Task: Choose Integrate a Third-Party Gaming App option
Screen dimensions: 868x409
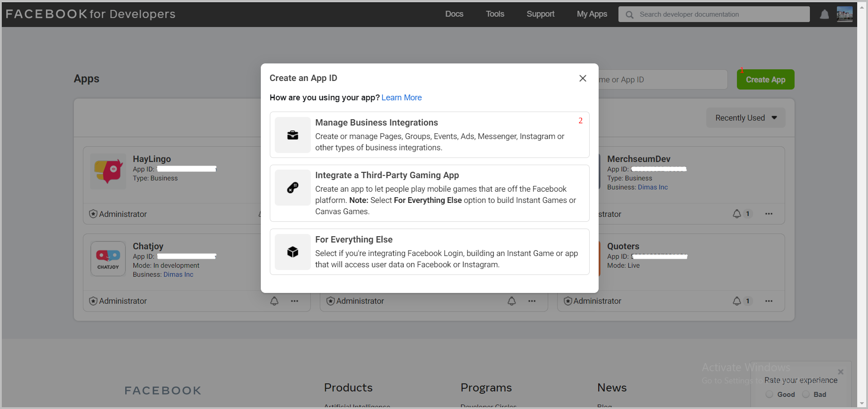Action: 429,193
